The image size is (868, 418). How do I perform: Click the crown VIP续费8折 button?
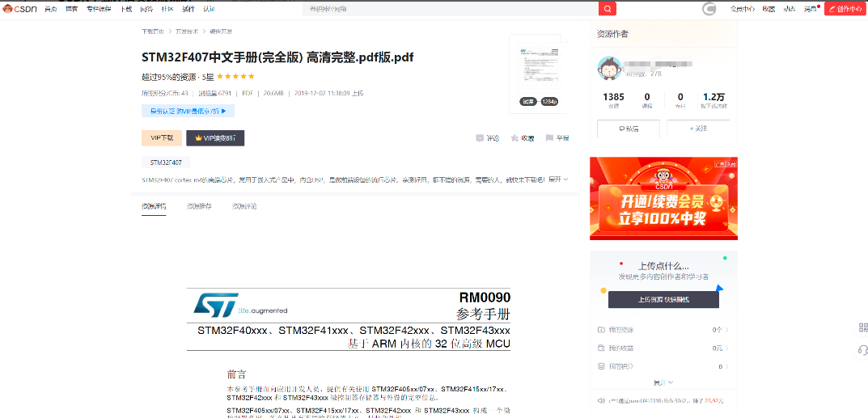[215, 138]
